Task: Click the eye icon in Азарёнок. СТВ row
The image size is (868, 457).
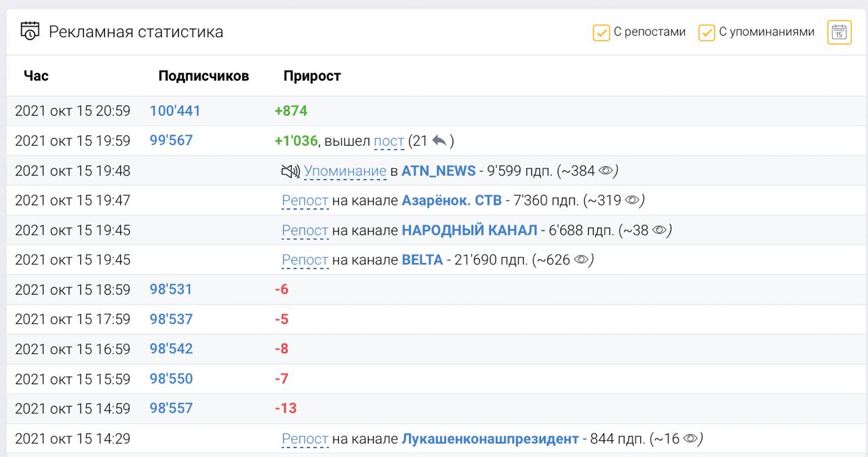Action: pyautogui.click(x=632, y=200)
